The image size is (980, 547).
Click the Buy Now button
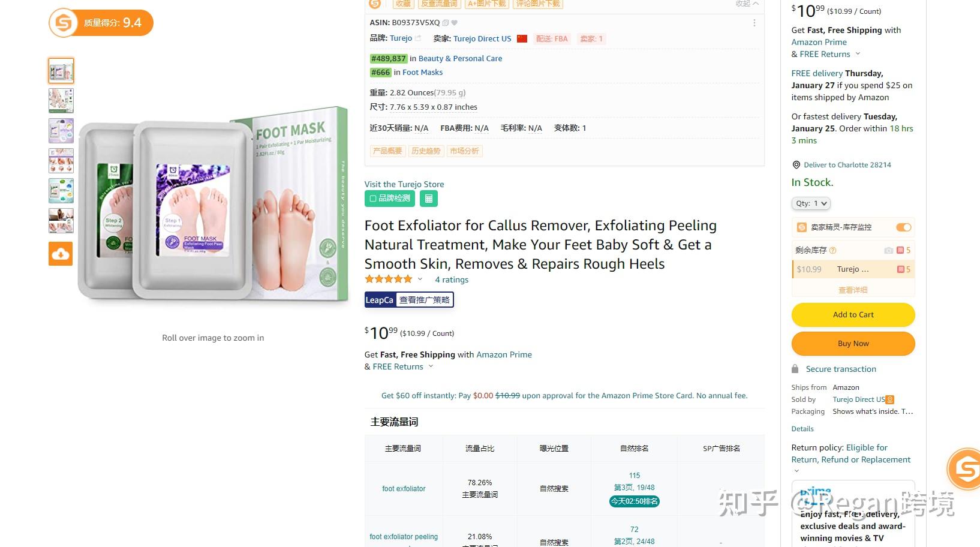(853, 344)
